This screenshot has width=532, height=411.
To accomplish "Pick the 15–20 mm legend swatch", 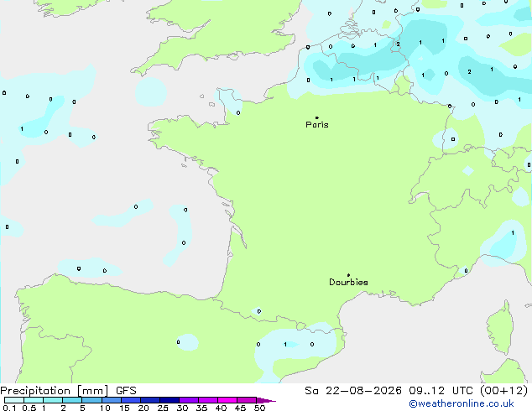I will [131, 400].
